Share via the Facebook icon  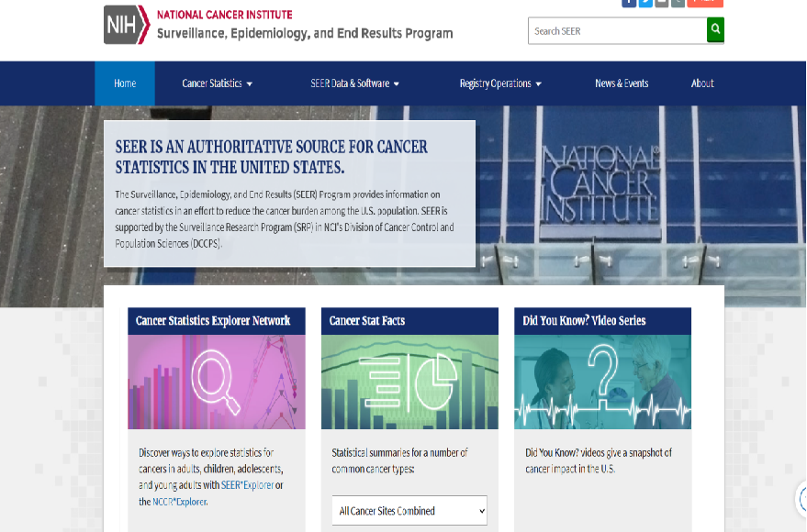629,3
